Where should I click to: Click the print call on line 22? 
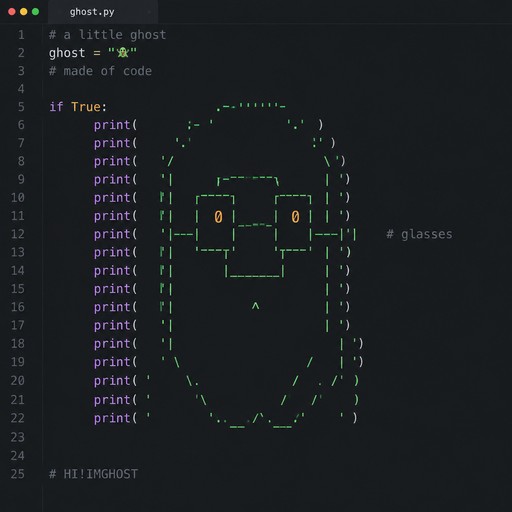coord(112,418)
